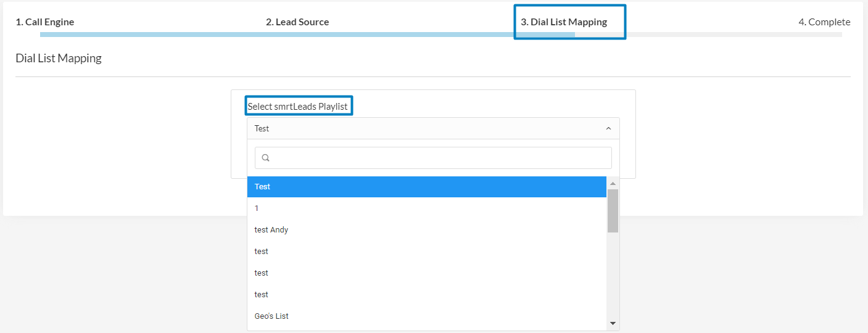Screen dimensions: 868x333
Task: Collapse the playlist dropdown using the chevron arrow
Action: (x=608, y=128)
